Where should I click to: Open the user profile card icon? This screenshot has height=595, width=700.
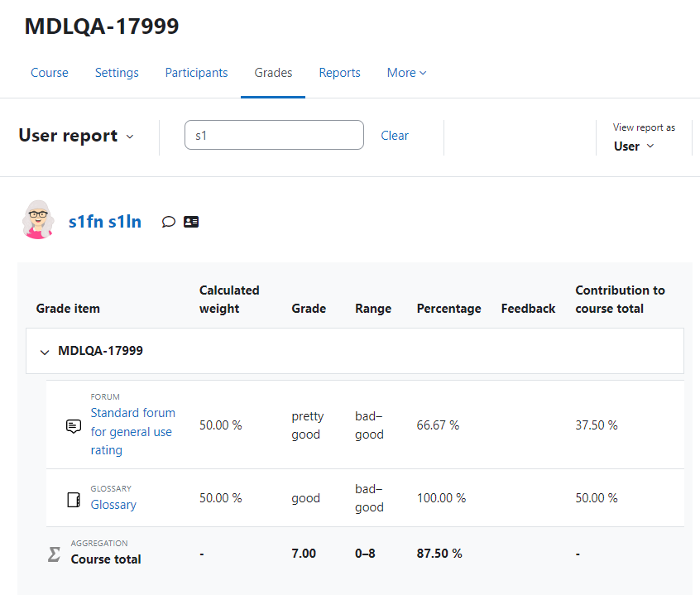click(191, 222)
